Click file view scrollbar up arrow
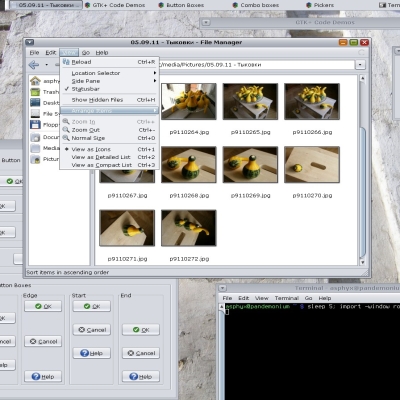The image size is (400, 400). (x=363, y=79)
